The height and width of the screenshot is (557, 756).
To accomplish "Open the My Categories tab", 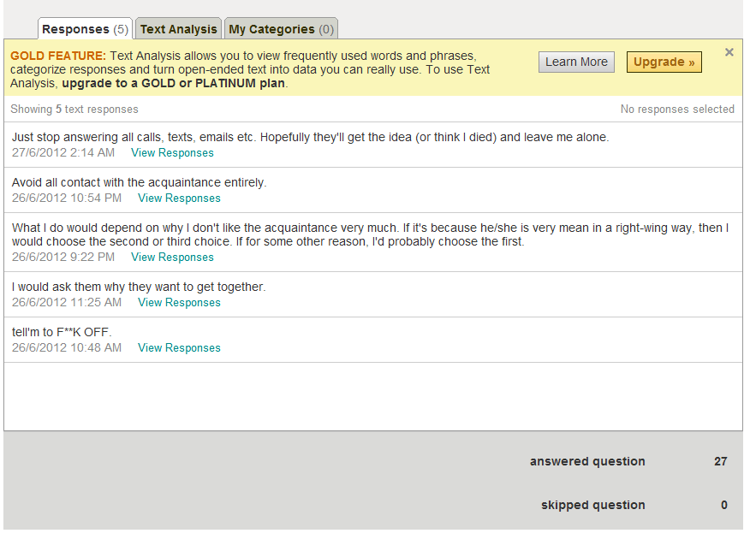I will (281, 29).
